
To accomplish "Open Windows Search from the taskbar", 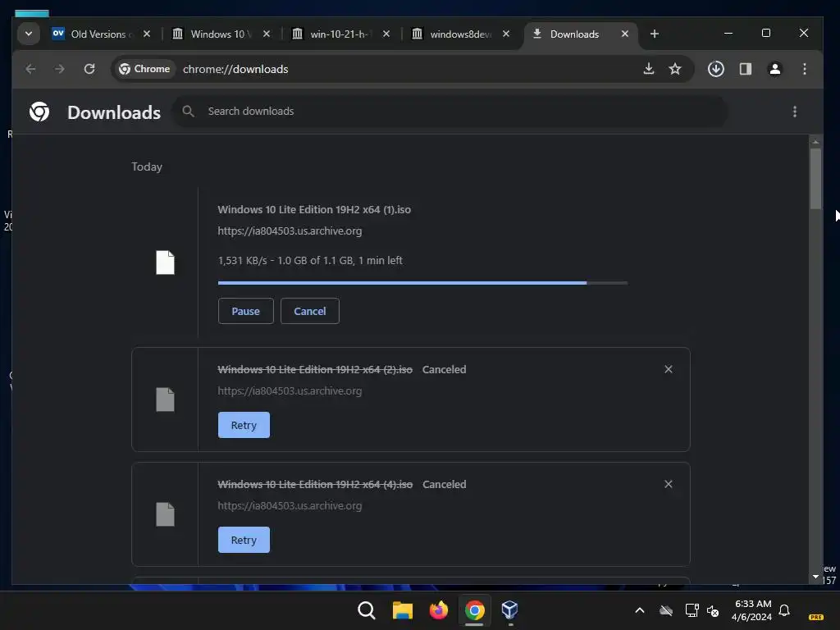I will pos(367,610).
